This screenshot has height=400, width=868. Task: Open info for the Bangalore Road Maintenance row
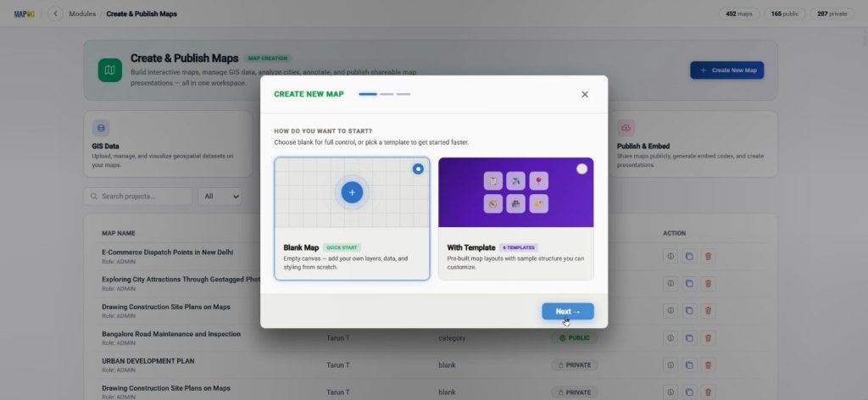coord(670,338)
